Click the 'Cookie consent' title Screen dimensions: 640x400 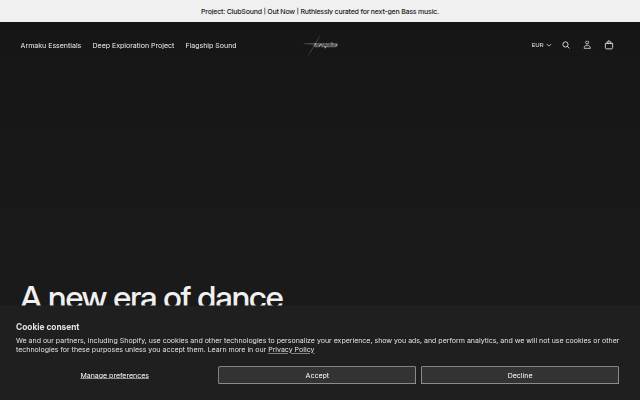tap(47, 327)
